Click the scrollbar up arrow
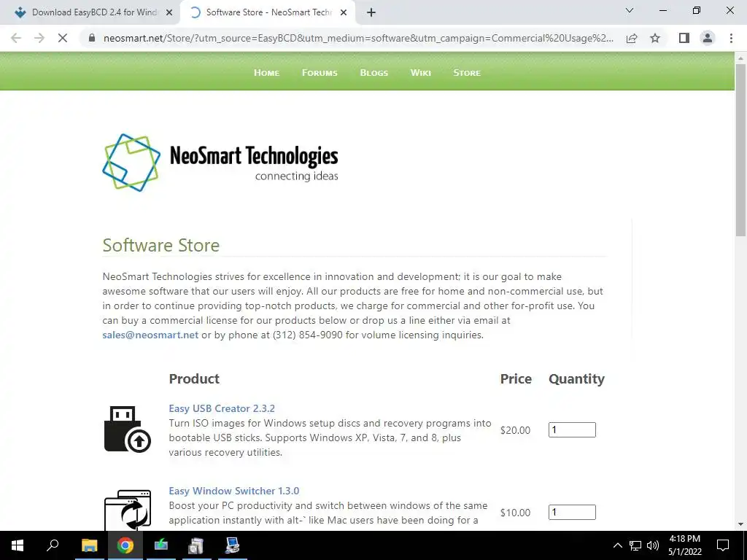The width and height of the screenshot is (747, 560). [x=740, y=58]
